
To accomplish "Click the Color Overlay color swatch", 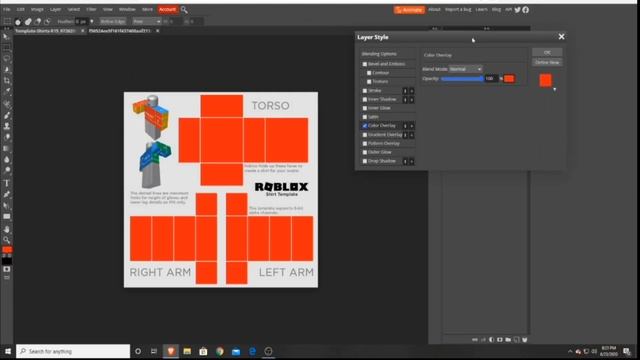I will coord(509,79).
